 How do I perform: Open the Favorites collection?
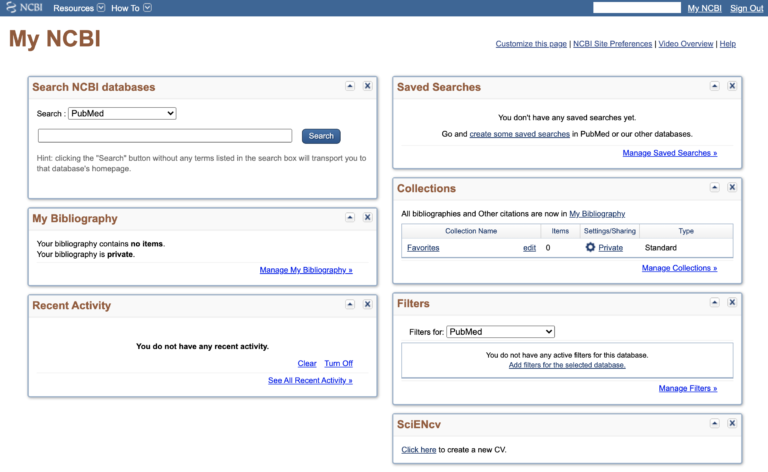click(423, 248)
